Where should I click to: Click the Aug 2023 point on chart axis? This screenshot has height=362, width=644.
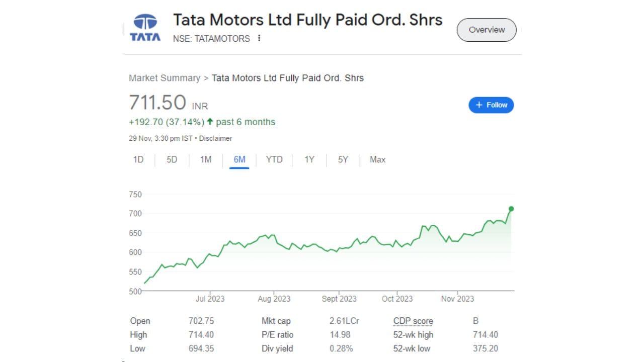pyautogui.click(x=274, y=299)
